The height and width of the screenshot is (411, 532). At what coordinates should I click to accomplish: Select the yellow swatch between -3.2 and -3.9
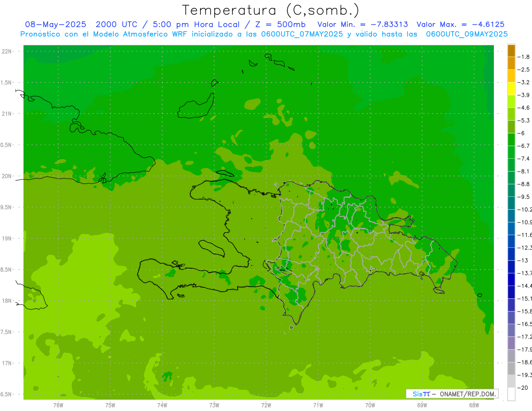(x=511, y=89)
